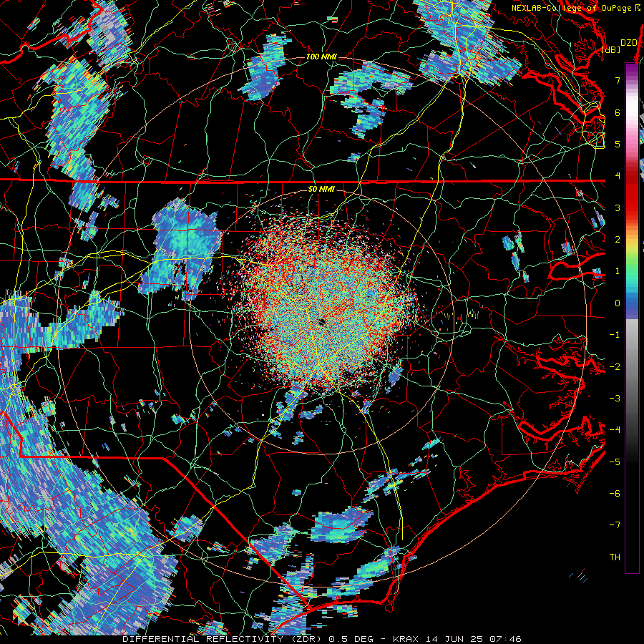Click the "6" value on the color scale

tap(618, 112)
